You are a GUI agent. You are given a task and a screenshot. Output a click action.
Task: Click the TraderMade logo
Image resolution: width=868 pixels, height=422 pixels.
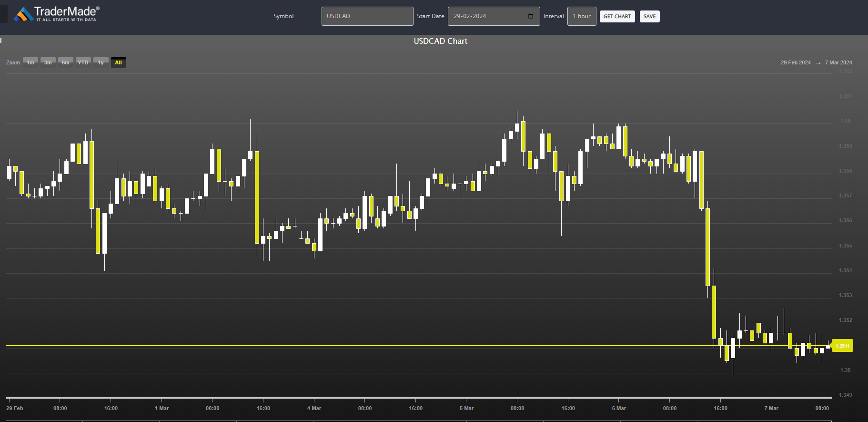pyautogui.click(x=57, y=14)
